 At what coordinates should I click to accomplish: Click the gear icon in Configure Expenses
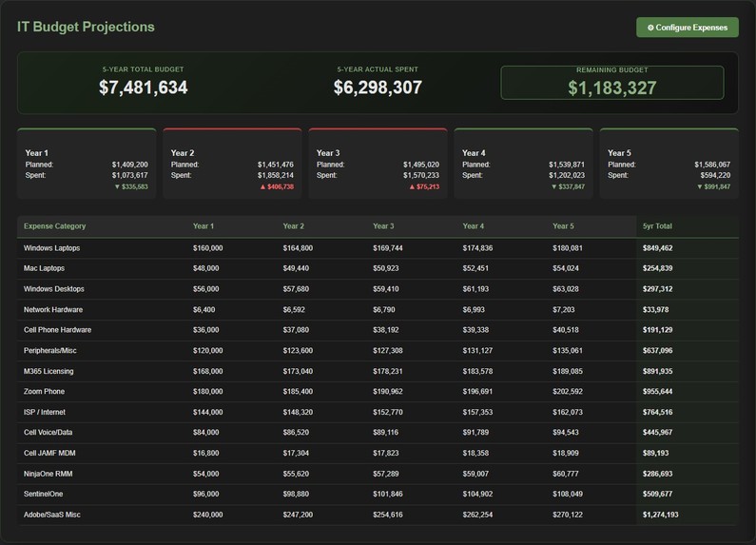tap(650, 28)
